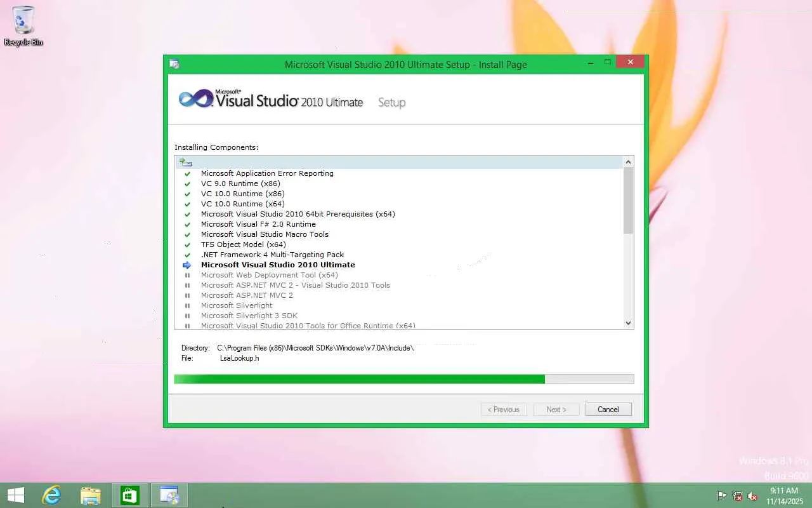Select Microsoft Silverlight 3 SDK text
Viewport: 812px width, 508px height.
tap(249, 316)
